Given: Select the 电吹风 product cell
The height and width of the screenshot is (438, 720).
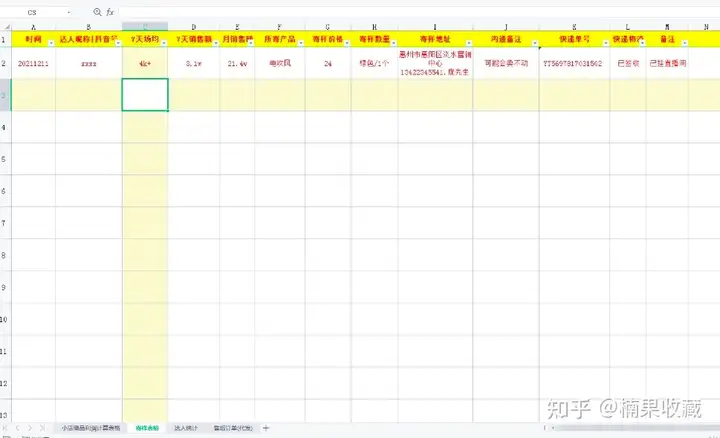Looking at the screenshot, I should point(280,63).
